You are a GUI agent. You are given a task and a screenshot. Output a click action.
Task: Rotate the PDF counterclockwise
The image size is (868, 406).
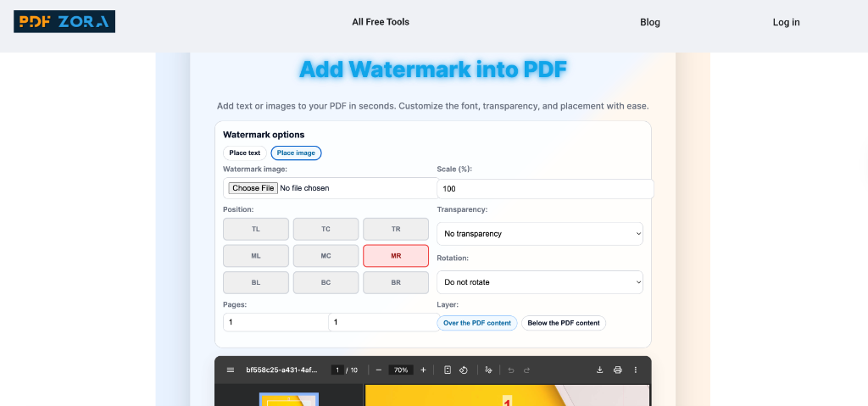tap(465, 370)
